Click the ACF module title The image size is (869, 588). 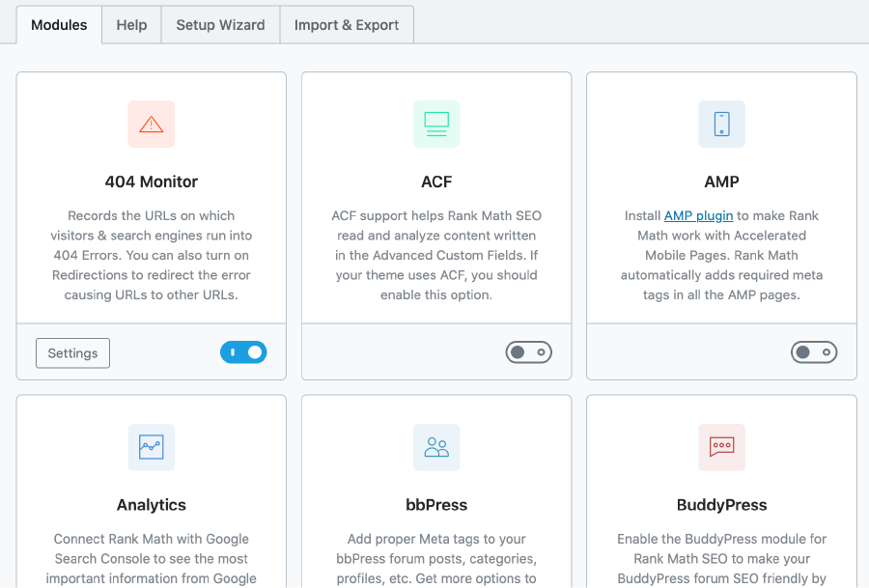point(436,182)
